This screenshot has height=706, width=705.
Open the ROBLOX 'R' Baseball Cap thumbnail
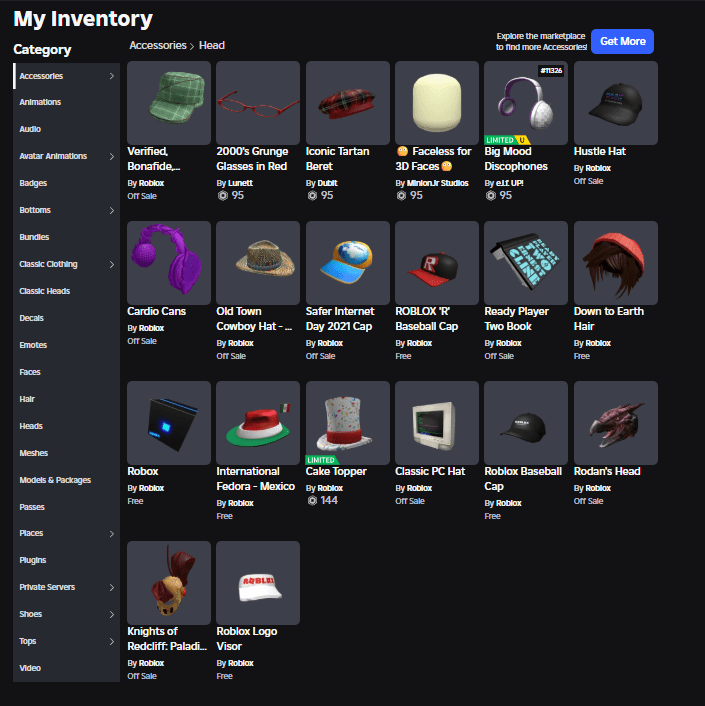pyautogui.click(x=437, y=263)
